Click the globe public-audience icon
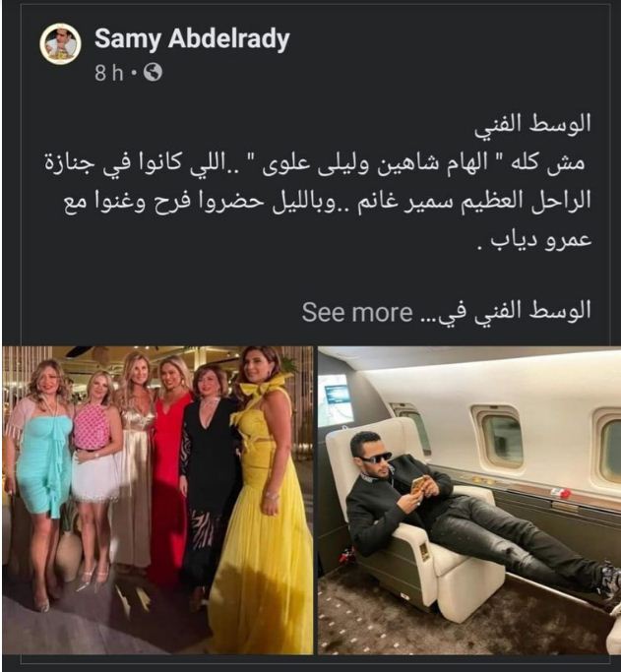 click(x=153, y=73)
